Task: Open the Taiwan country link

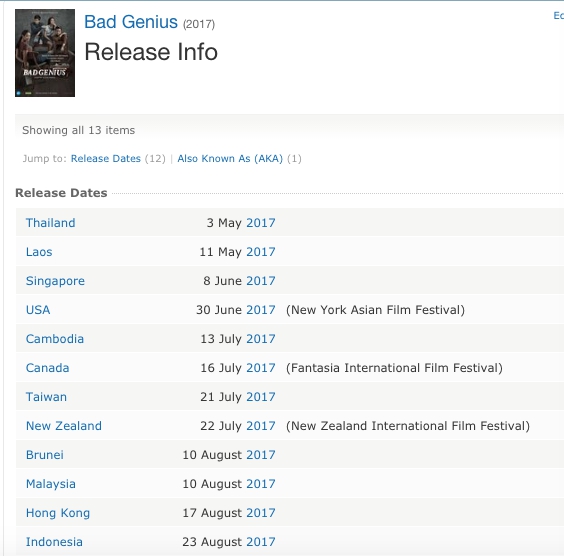Action: pyautogui.click(x=46, y=397)
